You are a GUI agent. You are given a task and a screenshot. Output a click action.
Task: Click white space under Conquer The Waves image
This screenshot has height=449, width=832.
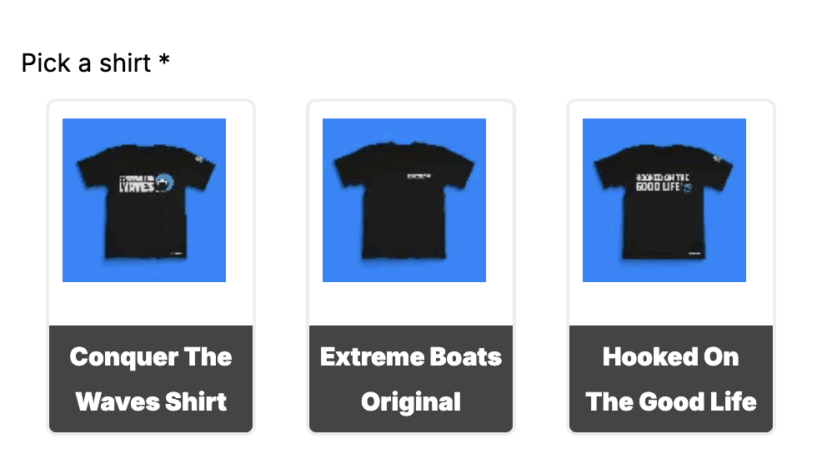151,304
